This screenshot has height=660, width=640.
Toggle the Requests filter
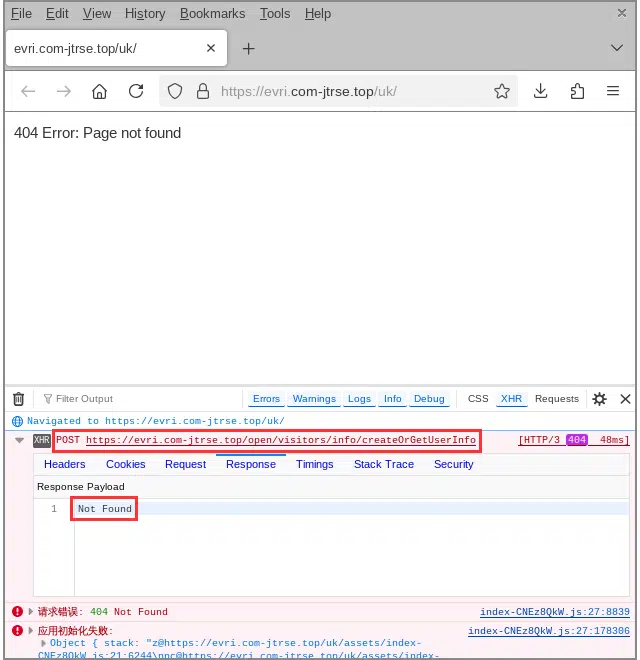point(557,399)
